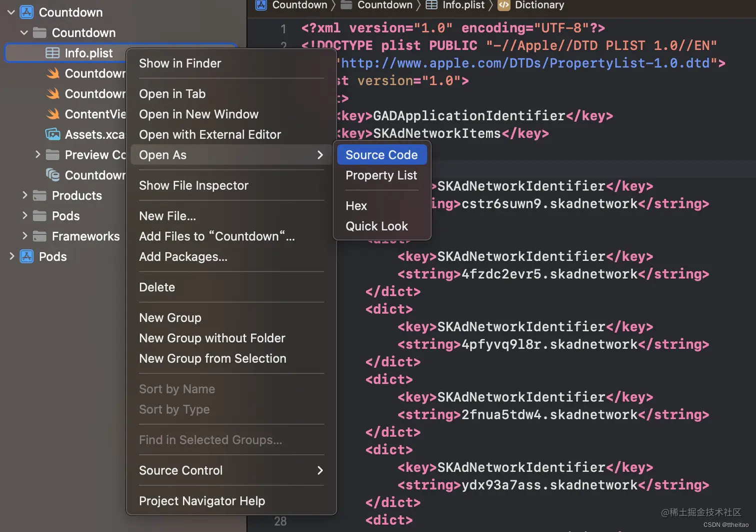Open the Source Control submenu arrow
756x532 pixels.
pos(320,471)
